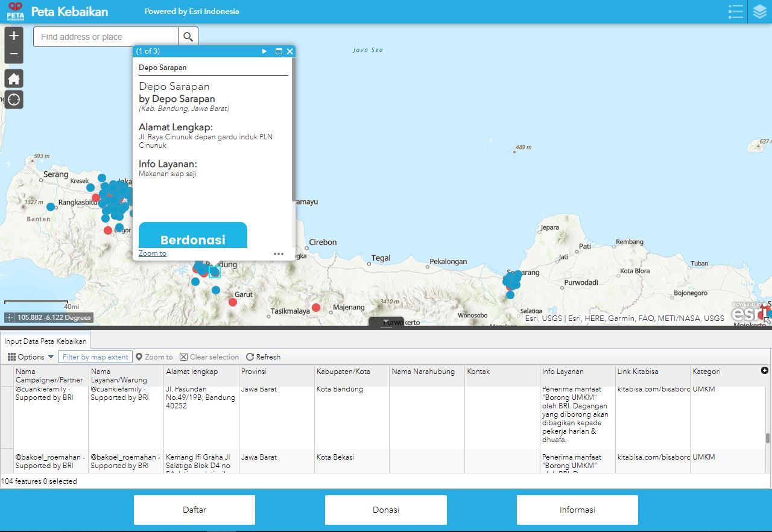The height and width of the screenshot is (532, 772).
Task: Click the search magnifier icon
Action: click(x=188, y=37)
